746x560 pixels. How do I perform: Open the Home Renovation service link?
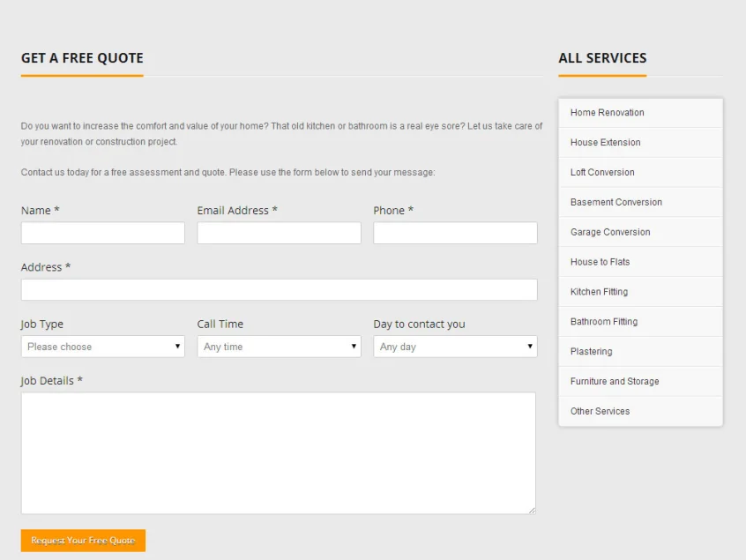[x=640, y=113]
